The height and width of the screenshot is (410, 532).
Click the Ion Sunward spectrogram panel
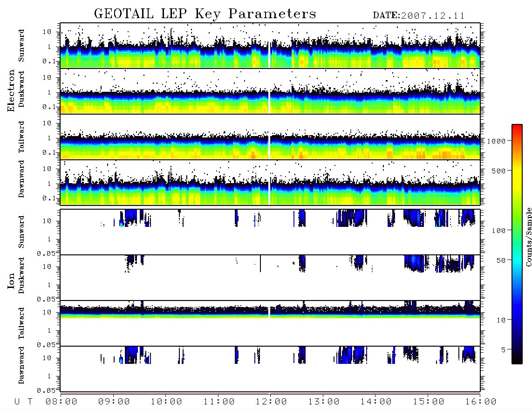[x=270, y=232]
